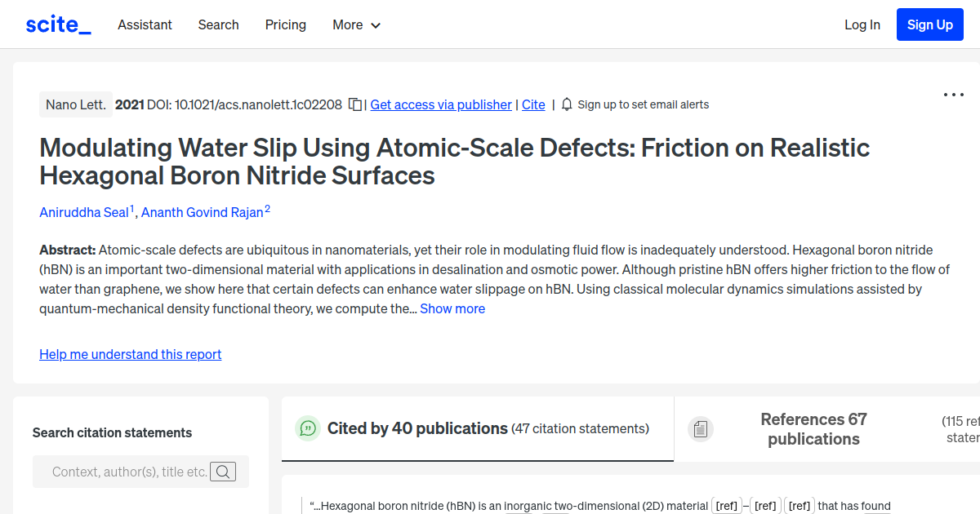Click the first [ref] citation chip

726,506
